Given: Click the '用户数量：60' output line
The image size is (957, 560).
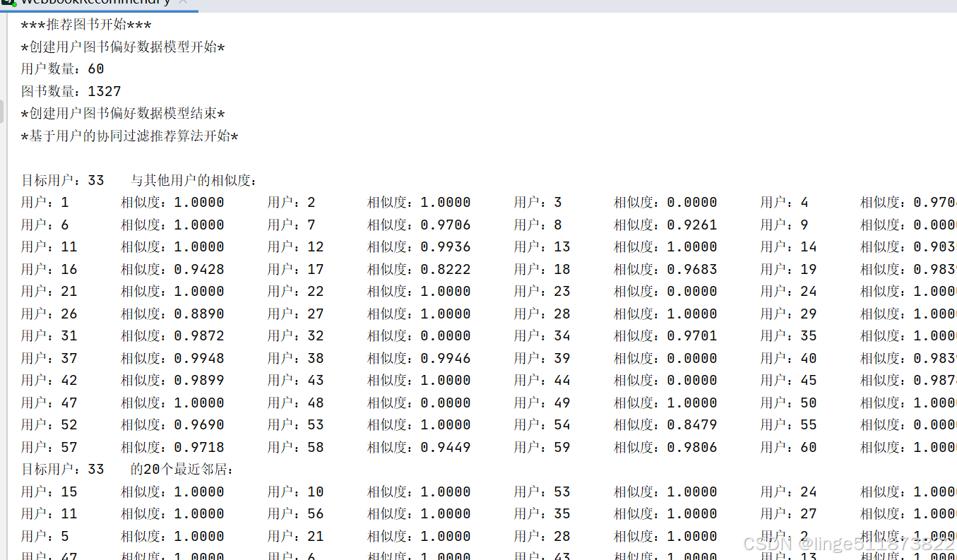Looking at the screenshot, I should 63,69.
